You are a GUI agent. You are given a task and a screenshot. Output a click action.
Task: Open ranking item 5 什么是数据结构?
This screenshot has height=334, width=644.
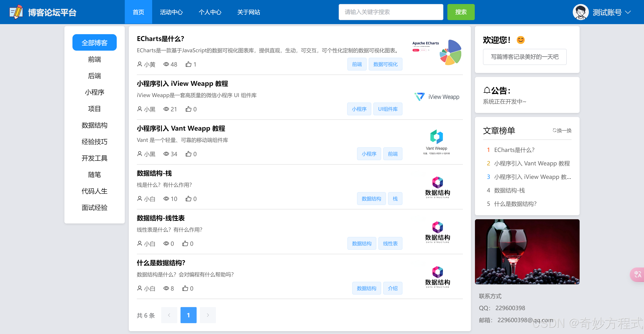click(x=515, y=204)
